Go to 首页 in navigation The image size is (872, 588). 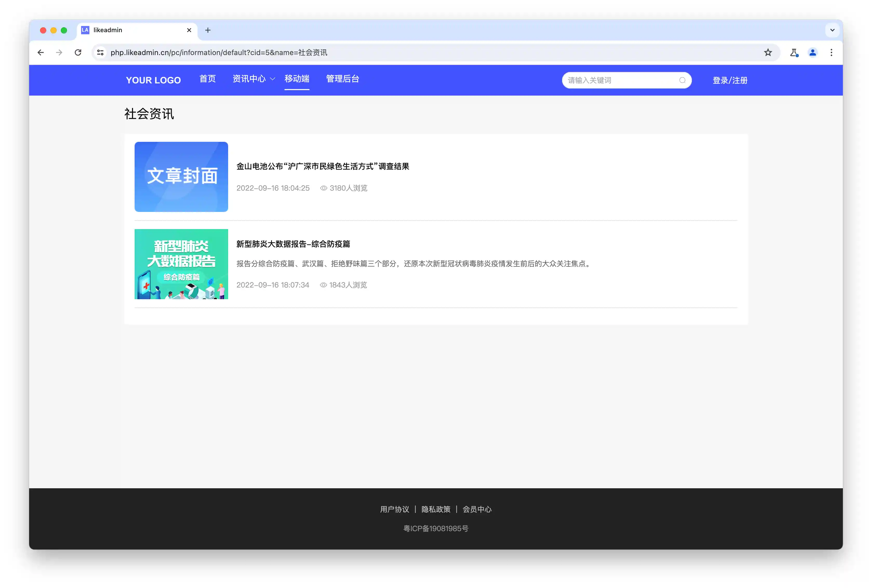207,79
